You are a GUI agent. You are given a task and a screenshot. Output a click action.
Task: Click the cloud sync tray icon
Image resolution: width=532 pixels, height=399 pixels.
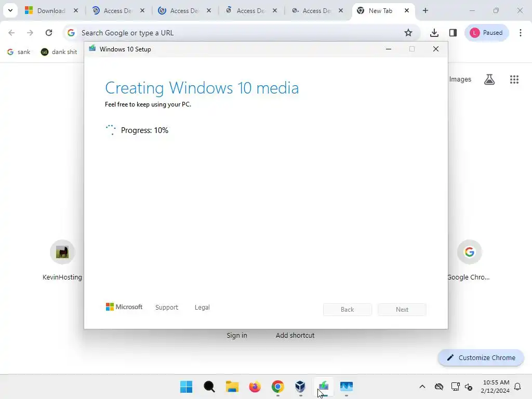[x=438, y=387]
